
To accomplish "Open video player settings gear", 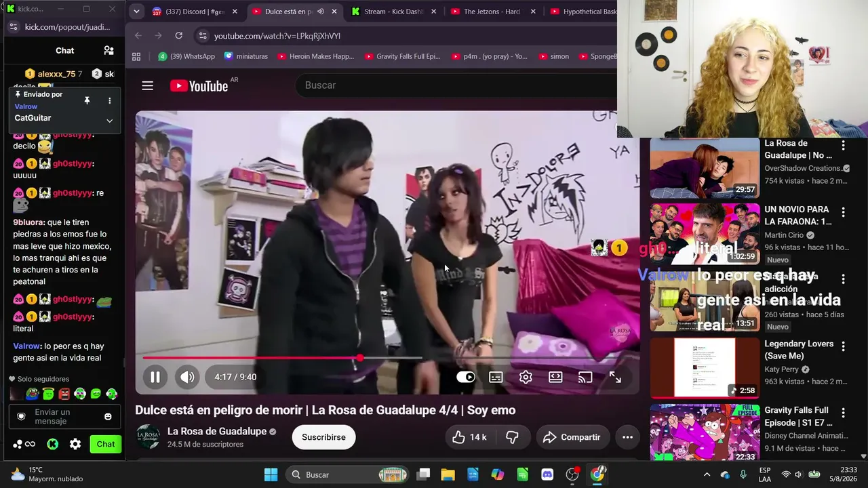I will coord(526,378).
